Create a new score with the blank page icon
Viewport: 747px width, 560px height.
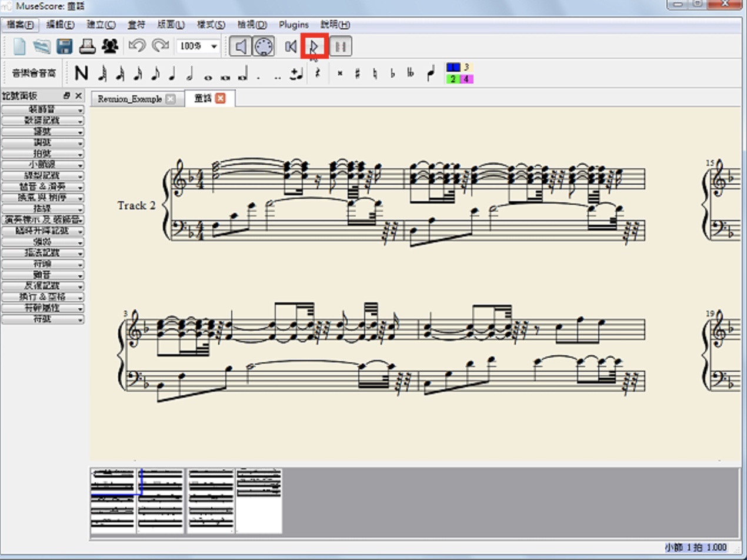[20, 46]
